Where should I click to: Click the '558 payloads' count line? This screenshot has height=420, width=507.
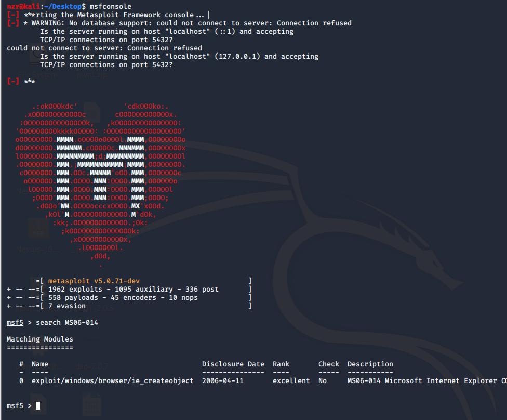point(123,298)
